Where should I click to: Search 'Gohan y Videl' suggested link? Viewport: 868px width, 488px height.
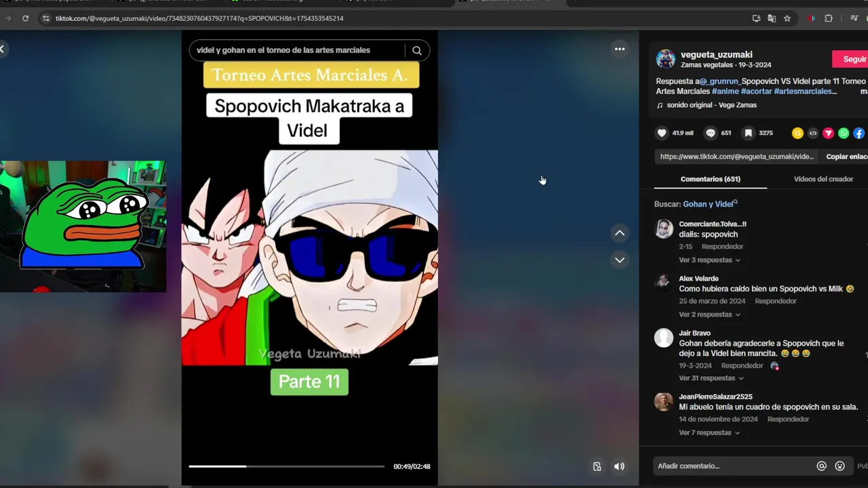[x=710, y=204]
